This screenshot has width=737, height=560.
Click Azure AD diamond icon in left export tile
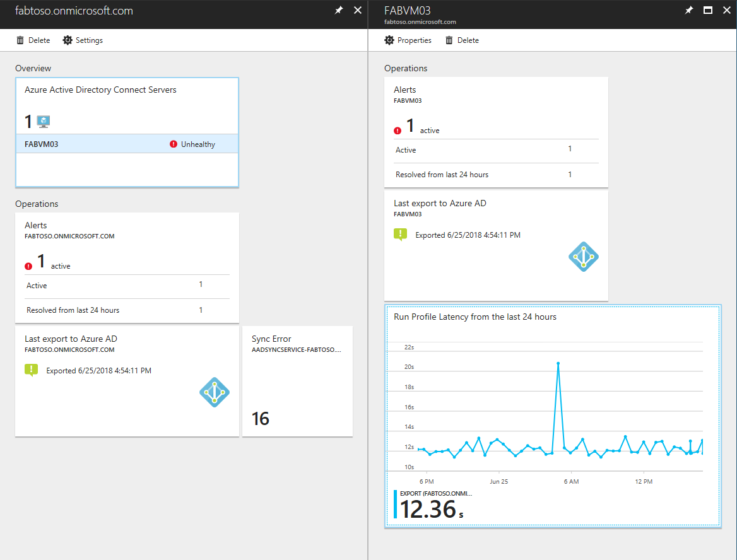click(x=215, y=392)
